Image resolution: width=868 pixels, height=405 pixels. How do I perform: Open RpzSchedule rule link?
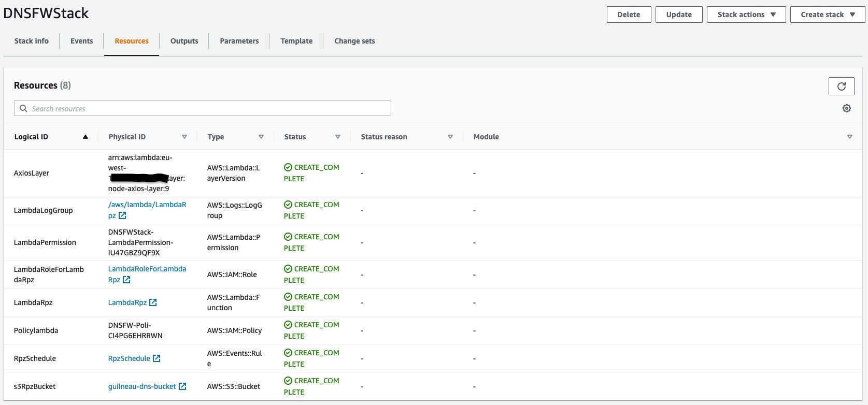pos(129,358)
